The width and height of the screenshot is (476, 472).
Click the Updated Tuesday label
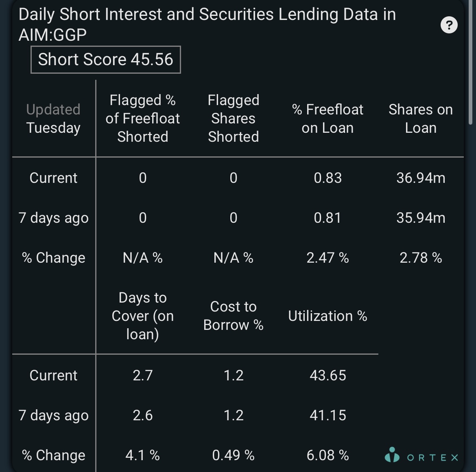pyautogui.click(x=53, y=119)
